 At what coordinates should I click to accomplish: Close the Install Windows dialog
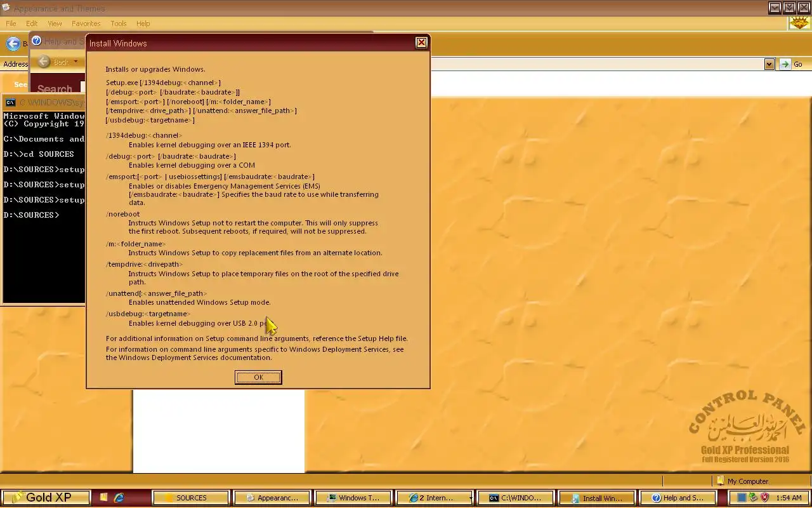coord(421,43)
